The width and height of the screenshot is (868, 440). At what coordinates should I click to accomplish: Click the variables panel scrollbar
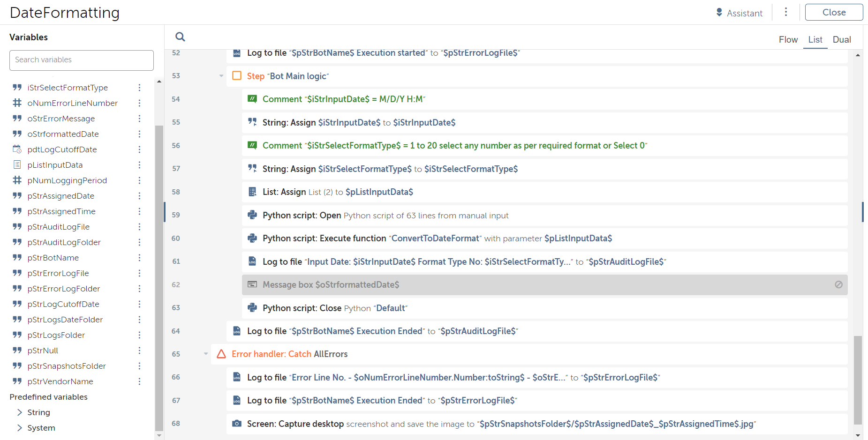click(x=159, y=276)
